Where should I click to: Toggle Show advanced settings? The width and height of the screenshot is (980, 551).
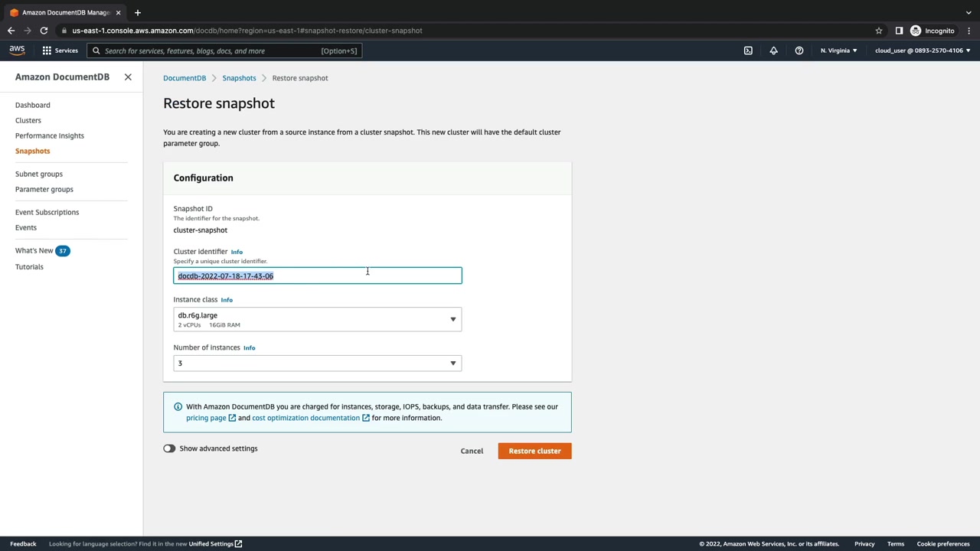click(x=169, y=448)
